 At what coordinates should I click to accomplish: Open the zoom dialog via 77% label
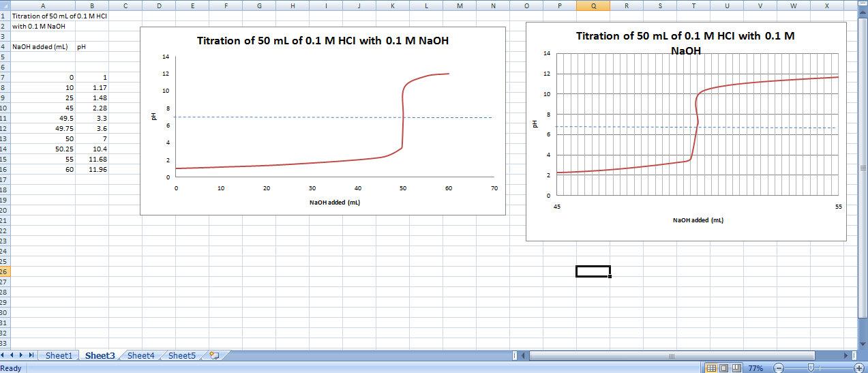point(755,368)
